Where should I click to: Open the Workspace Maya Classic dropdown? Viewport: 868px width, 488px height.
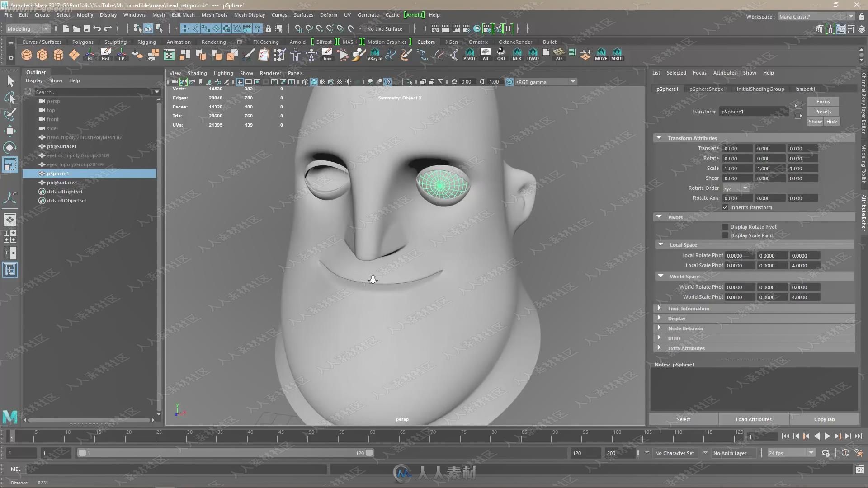click(816, 17)
